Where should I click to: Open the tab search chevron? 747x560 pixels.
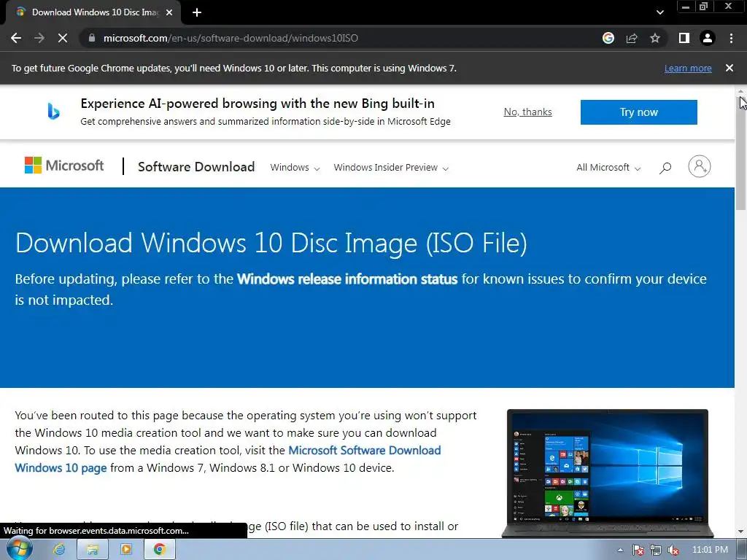pyautogui.click(x=659, y=12)
